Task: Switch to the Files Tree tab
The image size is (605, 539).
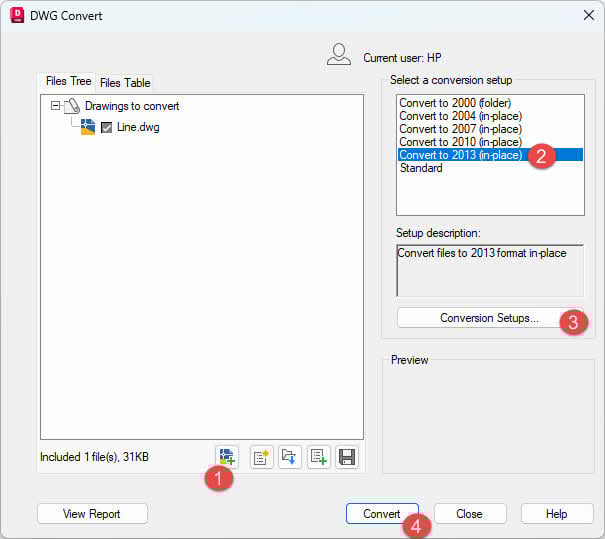Action: point(68,81)
